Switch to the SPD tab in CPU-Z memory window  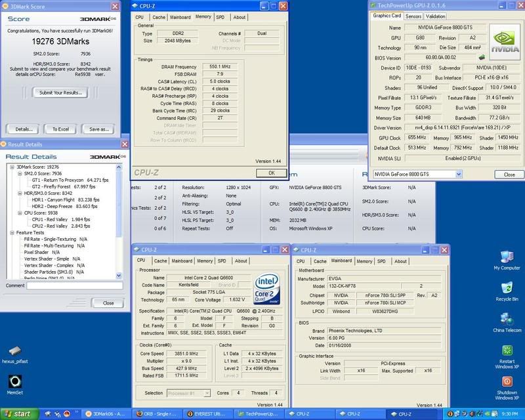tap(220, 17)
